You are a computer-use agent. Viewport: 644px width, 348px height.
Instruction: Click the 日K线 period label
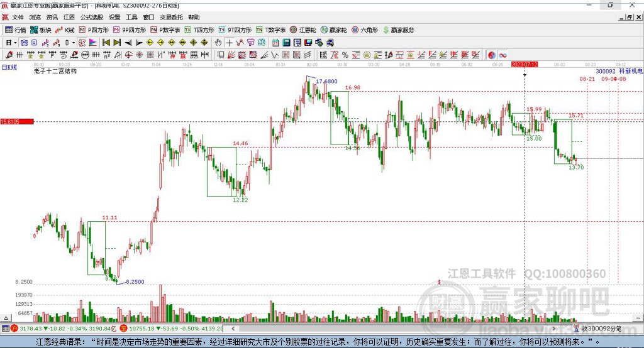pyautogui.click(x=9, y=67)
